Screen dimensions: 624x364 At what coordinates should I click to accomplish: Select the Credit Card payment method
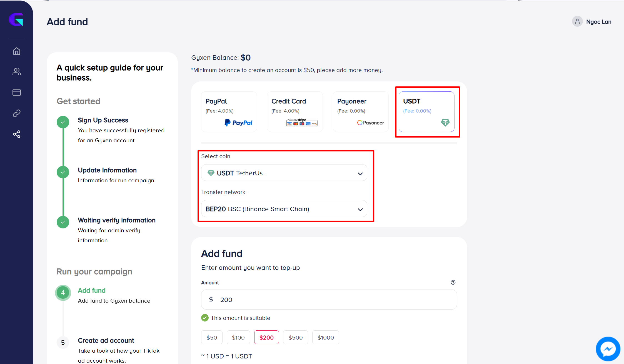[295, 111]
